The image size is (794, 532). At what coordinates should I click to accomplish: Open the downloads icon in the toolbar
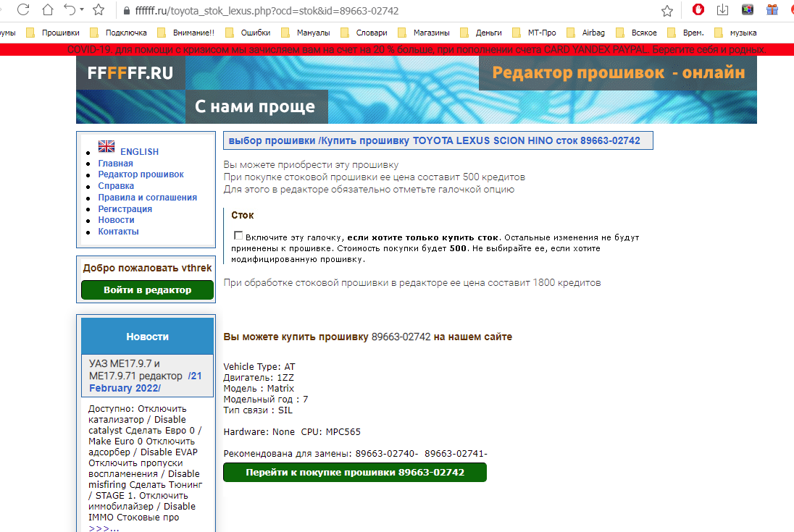(x=722, y=9)
